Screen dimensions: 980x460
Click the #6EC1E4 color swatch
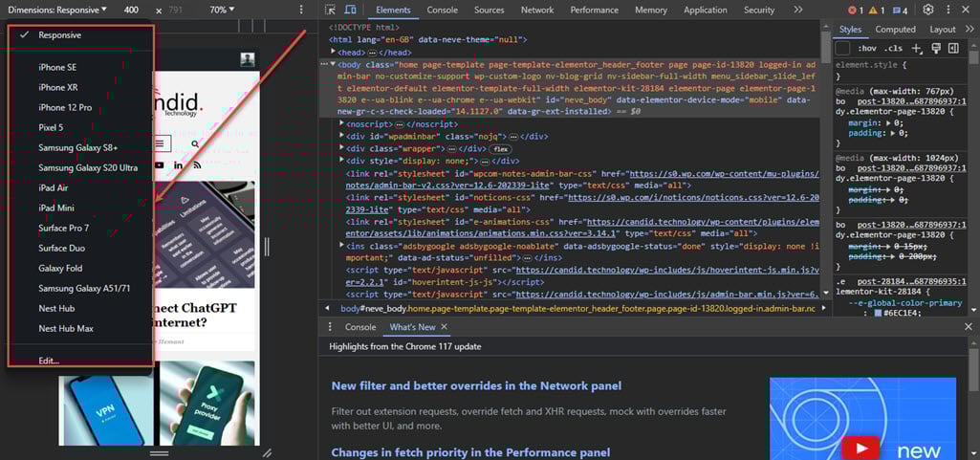tap(878, 313)
